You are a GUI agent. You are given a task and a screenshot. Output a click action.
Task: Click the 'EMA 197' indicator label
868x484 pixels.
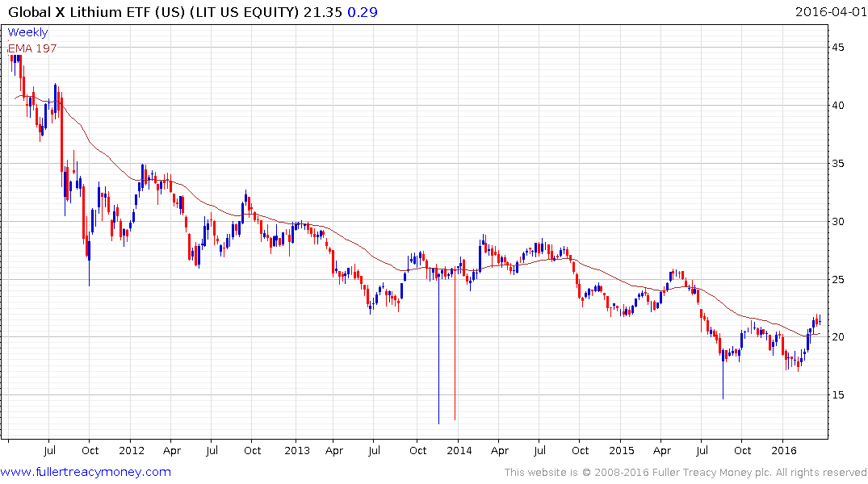point(32,48)
